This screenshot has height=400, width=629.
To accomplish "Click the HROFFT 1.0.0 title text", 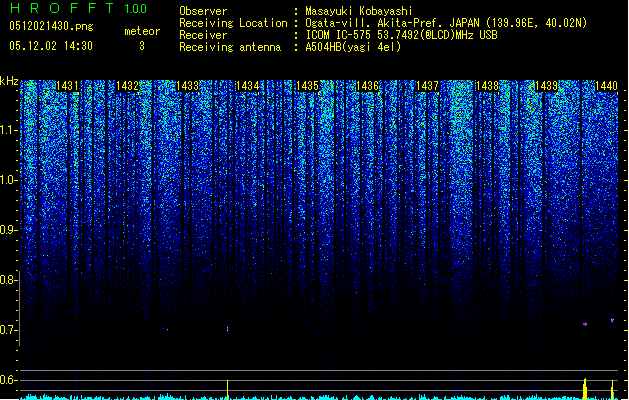I will [x=79, y=8].
